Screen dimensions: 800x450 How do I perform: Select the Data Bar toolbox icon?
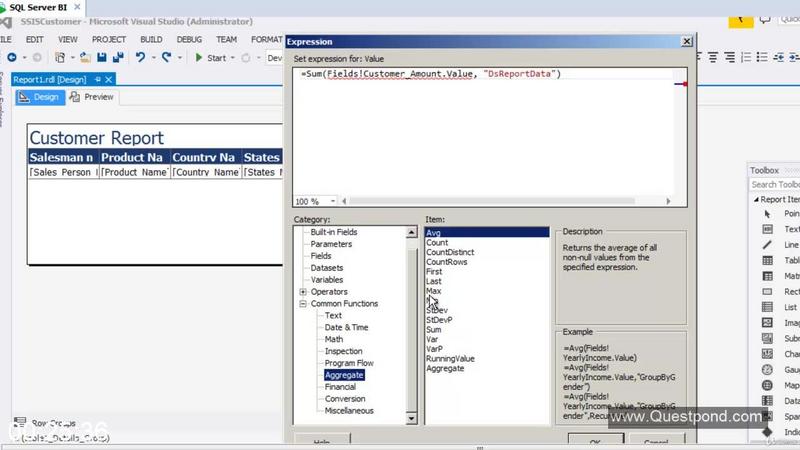click(767, 401)
